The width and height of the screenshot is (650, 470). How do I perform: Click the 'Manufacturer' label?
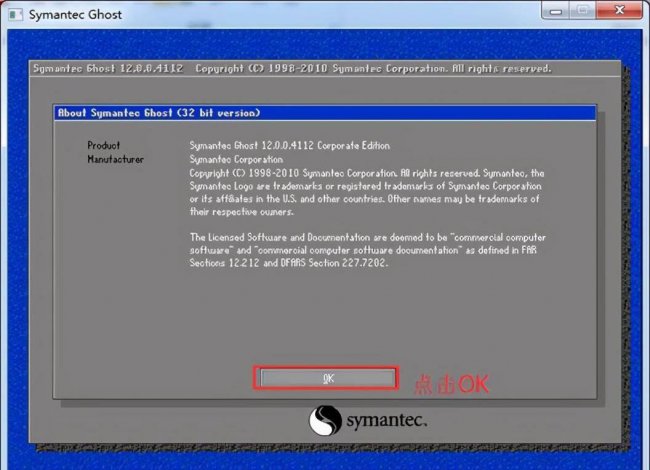pyautogui.click(x=116, y=159)
